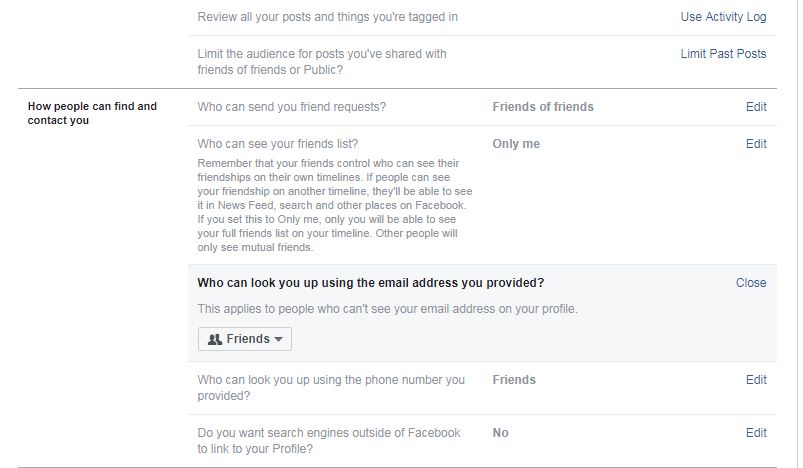Click the email lookup question heading

click(x=370, y=283)
